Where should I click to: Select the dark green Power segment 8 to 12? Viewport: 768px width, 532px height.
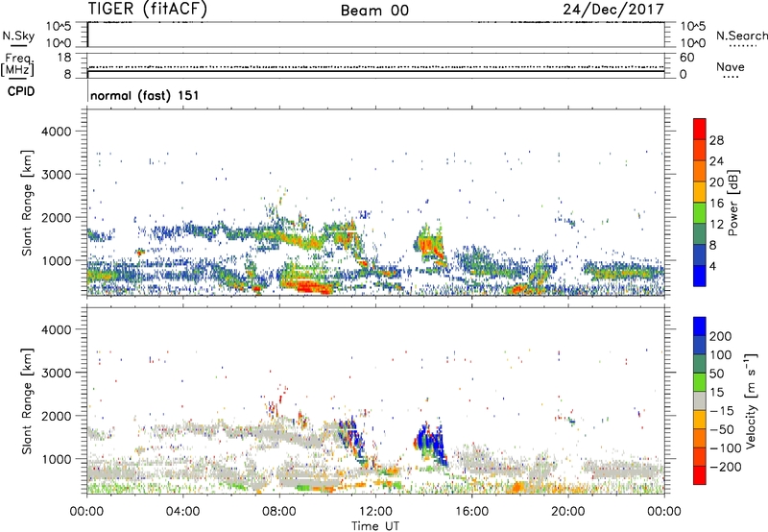(700, 233)
